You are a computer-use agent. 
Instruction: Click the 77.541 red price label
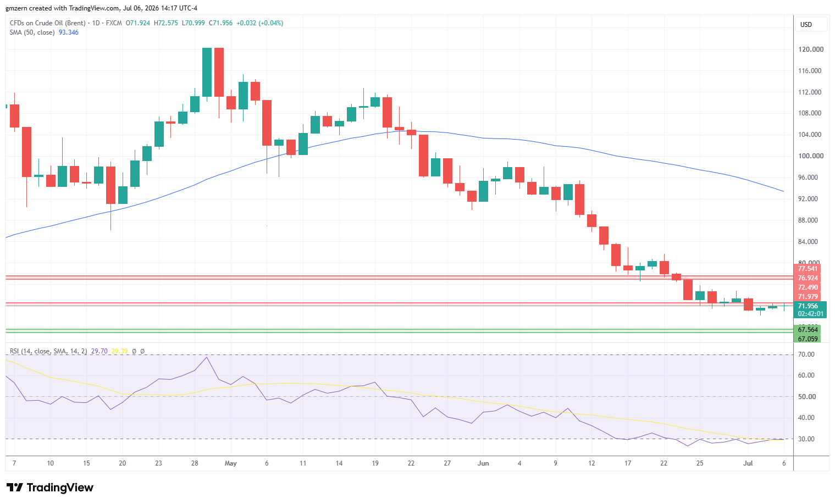click(808, 269)
